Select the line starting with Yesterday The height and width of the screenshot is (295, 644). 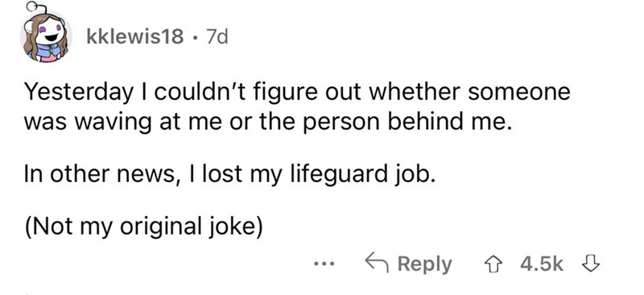[x=297, y=93]
